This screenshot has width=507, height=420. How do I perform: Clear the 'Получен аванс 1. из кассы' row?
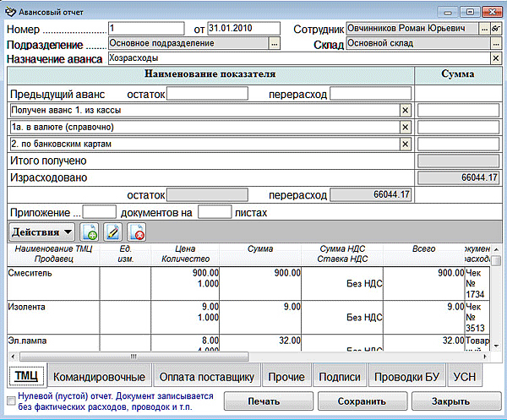coord(405,111)
